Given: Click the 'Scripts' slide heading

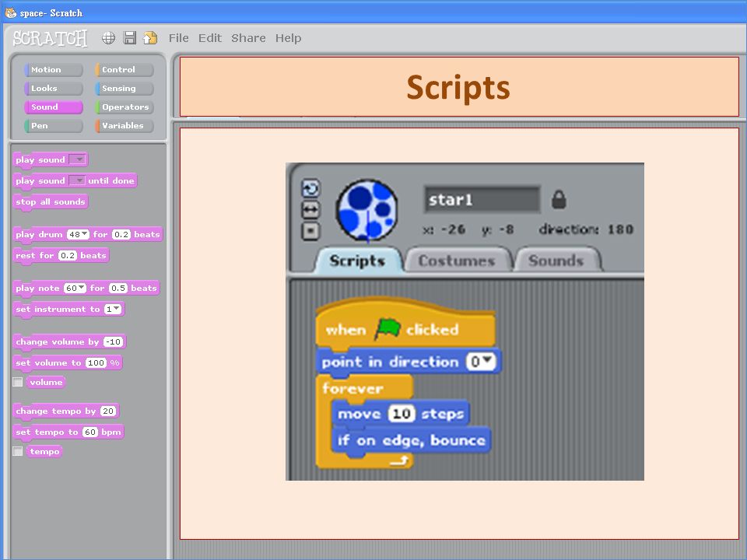Looking at the screenshot, I should (x=458, y=87).
